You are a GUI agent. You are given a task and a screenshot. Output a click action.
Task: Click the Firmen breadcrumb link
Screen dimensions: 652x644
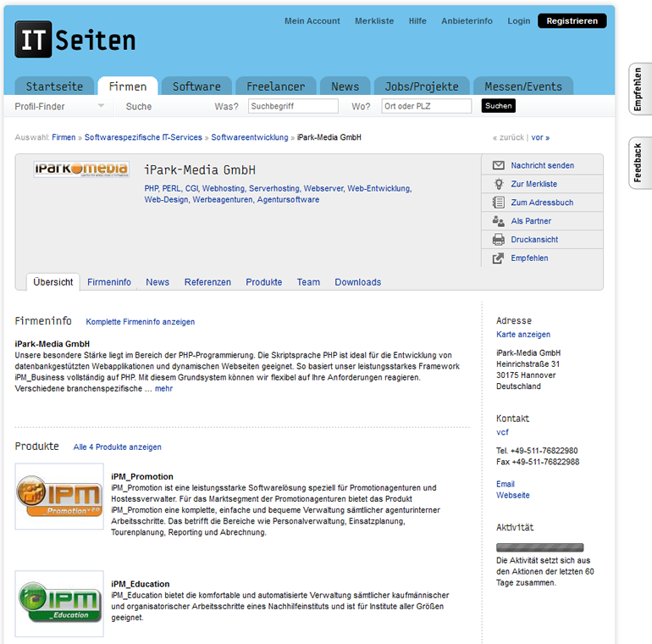(64, 137)
